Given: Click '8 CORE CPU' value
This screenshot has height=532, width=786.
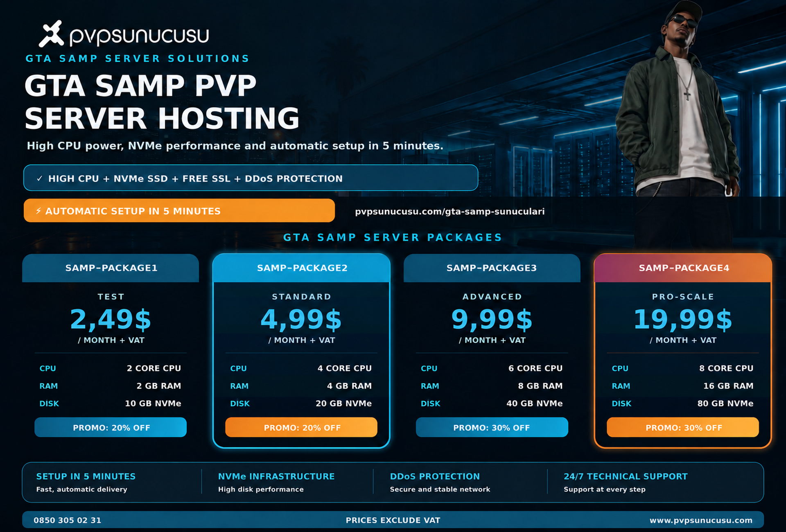Looking at the screenshot, I should point(726,368).
